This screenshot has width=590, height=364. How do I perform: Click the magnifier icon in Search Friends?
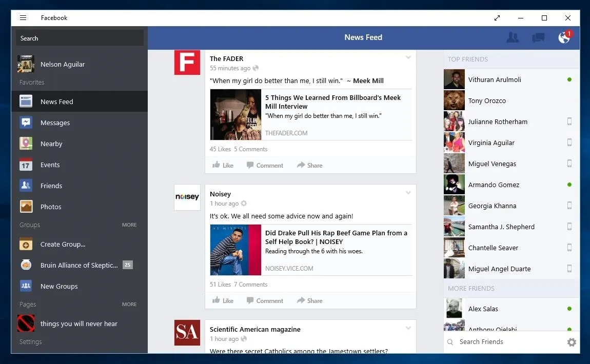(x=450, y=342)
